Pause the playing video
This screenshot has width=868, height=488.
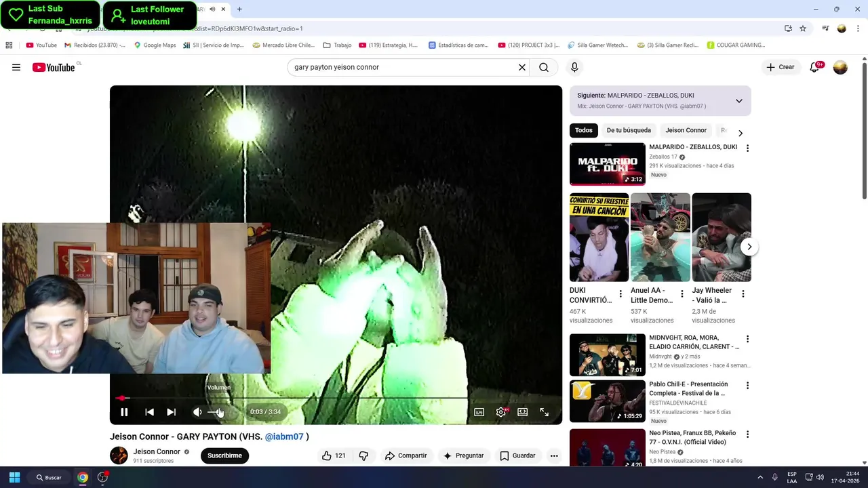coord(124,412)
